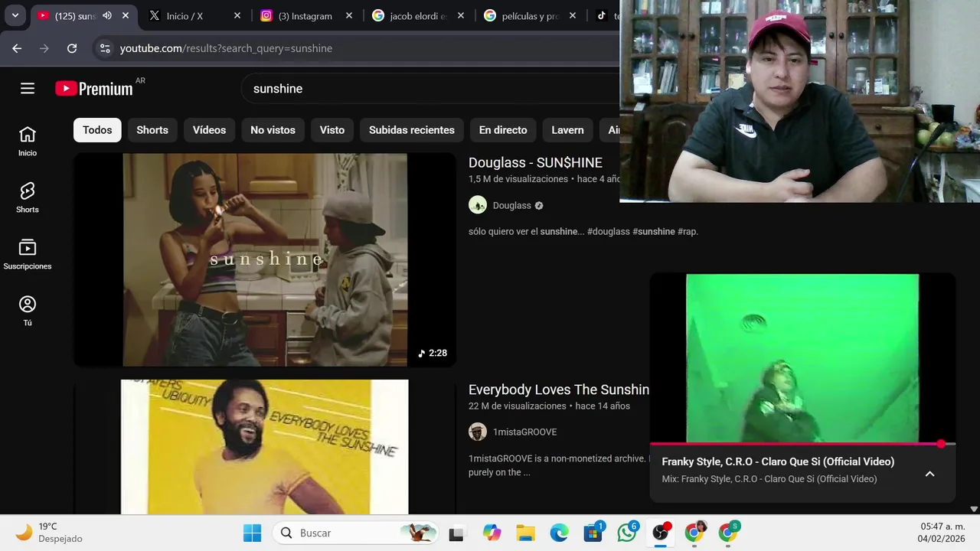Click the browser back arrow
Image resolution: width=980 pixels, height=551 pixels.
click(17, 48)
